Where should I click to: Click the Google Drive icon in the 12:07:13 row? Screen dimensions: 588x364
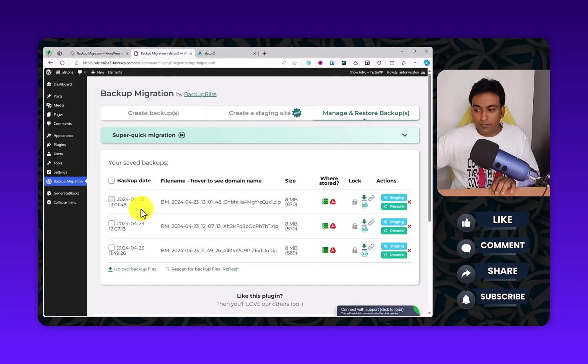333,226
